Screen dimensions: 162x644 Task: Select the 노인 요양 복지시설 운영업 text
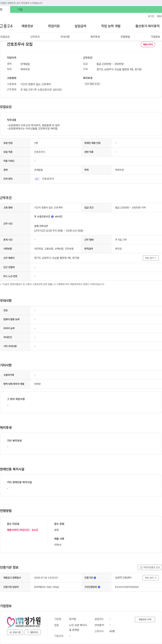pos(78,627)
